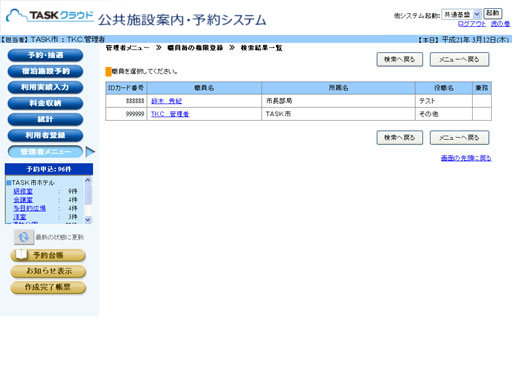
Task: Click the refresh arrows icon (最新の状態に更新)
Action: click(x=24, y=237)
